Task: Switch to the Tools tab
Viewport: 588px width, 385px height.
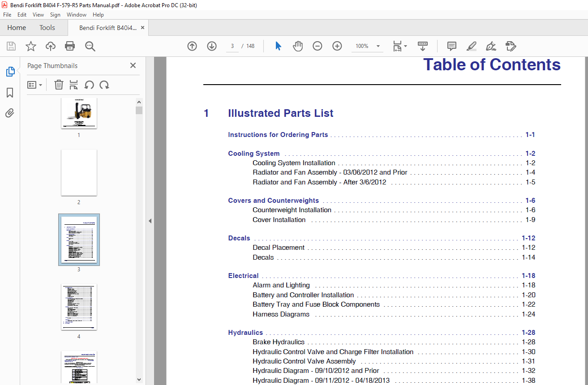Action: (47, 28)
